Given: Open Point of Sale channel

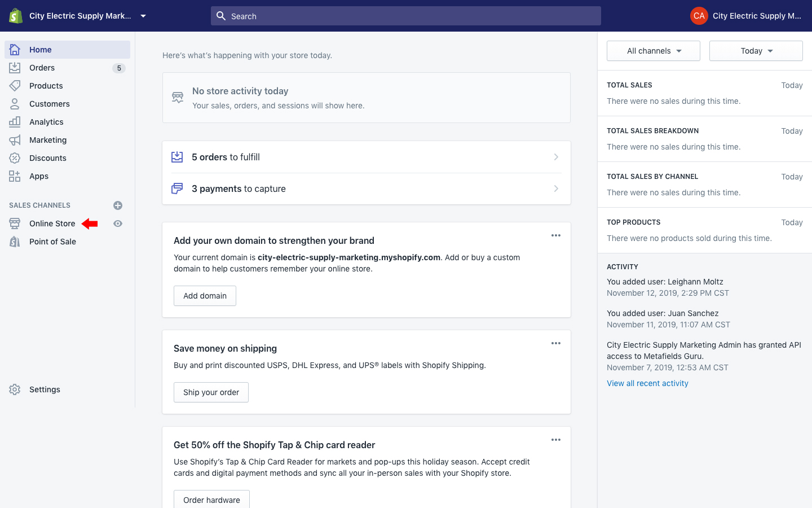Looking at the screenshot, I should coord(52,242).
